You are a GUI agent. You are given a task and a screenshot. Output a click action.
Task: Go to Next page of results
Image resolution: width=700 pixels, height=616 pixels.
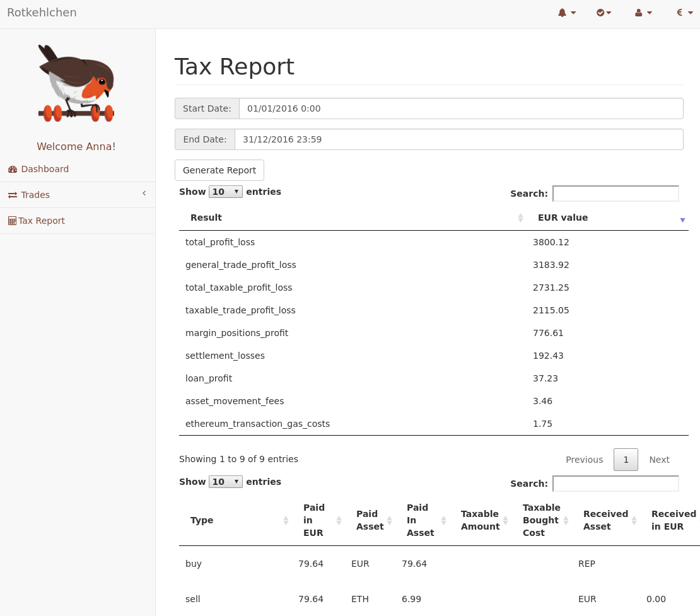coord(659,460)
